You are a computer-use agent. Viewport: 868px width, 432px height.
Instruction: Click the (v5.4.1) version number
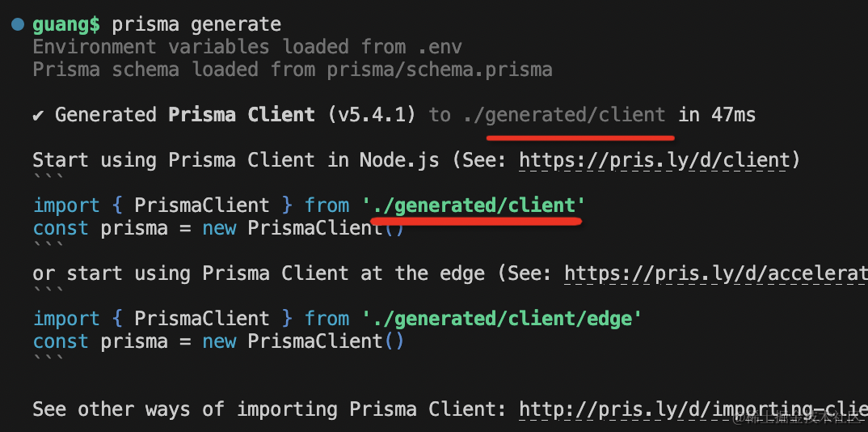point(372,115)
